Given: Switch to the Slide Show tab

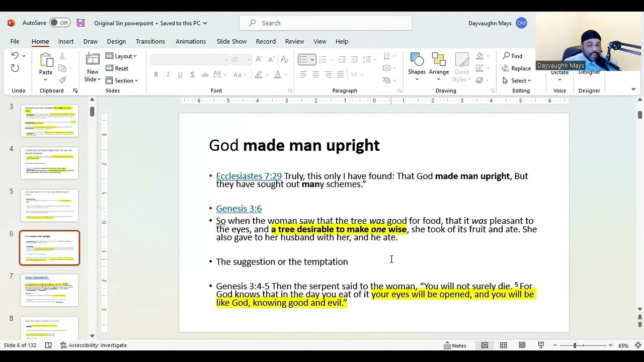Looking at the screenshot, I should click(231, 41).
